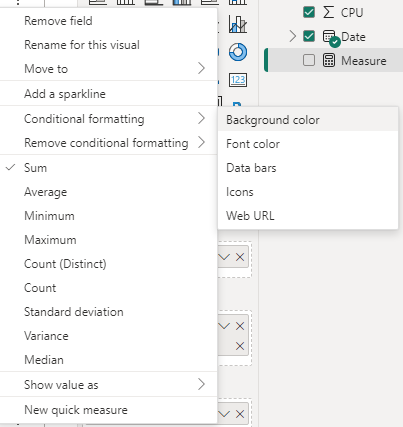Click the calculator icon next to Measure
This screenshot has height=427, width=403.
click(329, 61)
